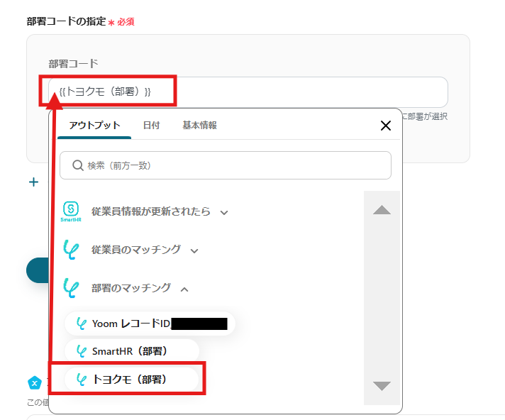Click Yoom icon beside 従業員のマッチング
The image size is (505, 420).
[x=71, y=250]
